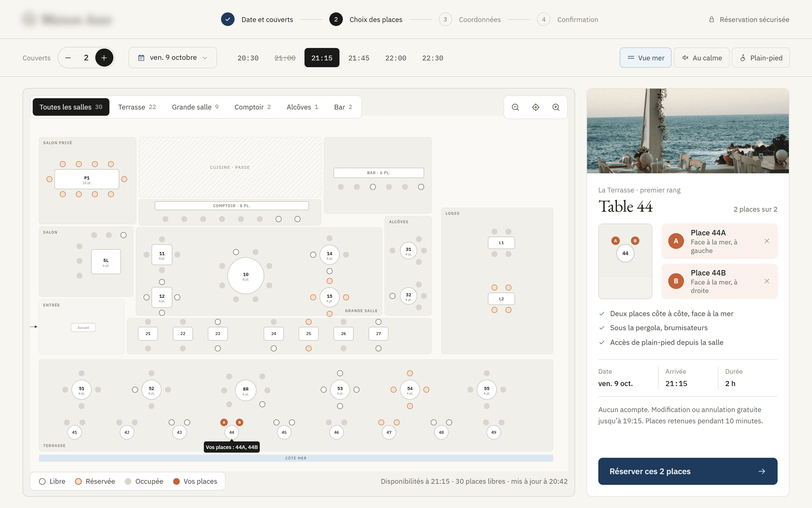Image resolution: width=812 pixels, height=508 pixels.
Task: Click the BR table on the terrace
Action: 246,391
